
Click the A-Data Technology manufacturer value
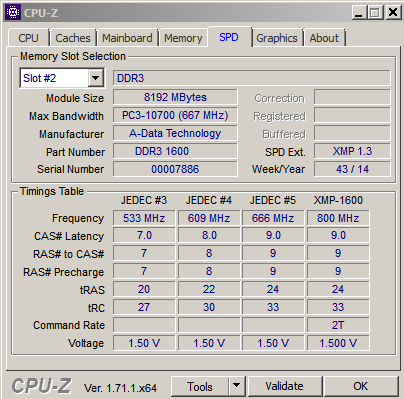pyautogui.click(x=175, y=133)
